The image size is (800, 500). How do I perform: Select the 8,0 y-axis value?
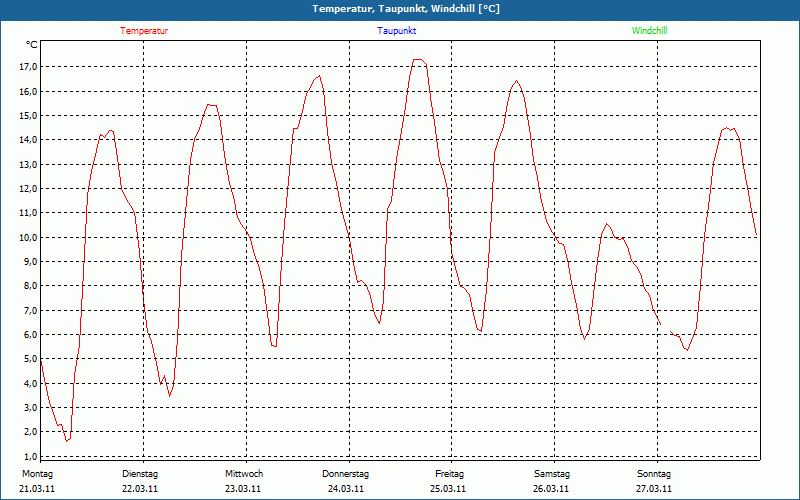tap(30, 286)
